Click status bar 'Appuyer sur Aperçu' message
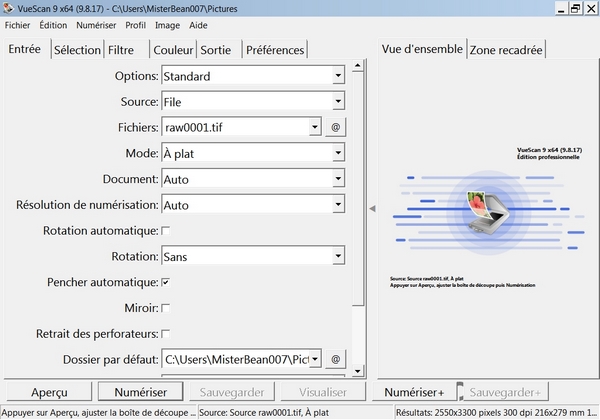 98,413
